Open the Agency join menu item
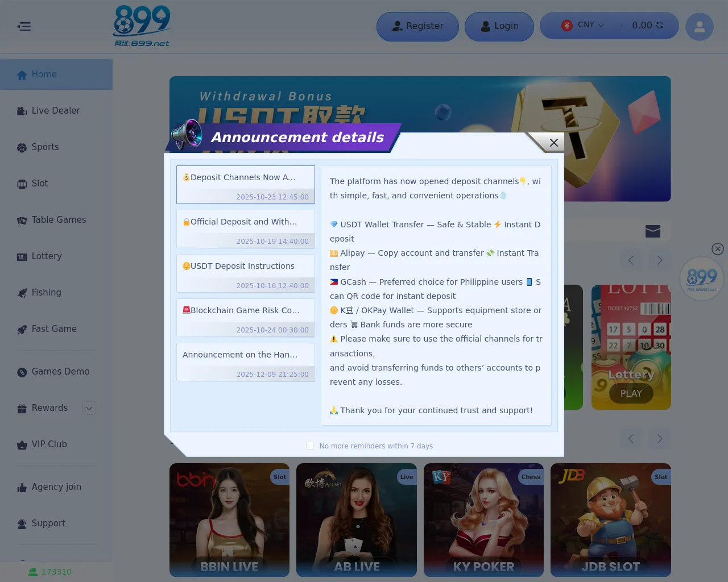The height and width of the screenshot is (582, 728). click(x=56, y=487)
